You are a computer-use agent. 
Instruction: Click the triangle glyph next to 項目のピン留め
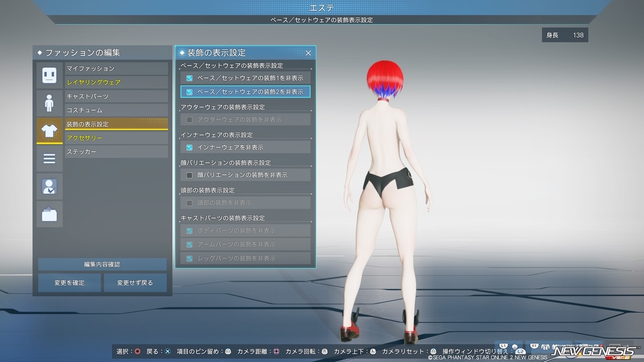(x=228, y=352)
